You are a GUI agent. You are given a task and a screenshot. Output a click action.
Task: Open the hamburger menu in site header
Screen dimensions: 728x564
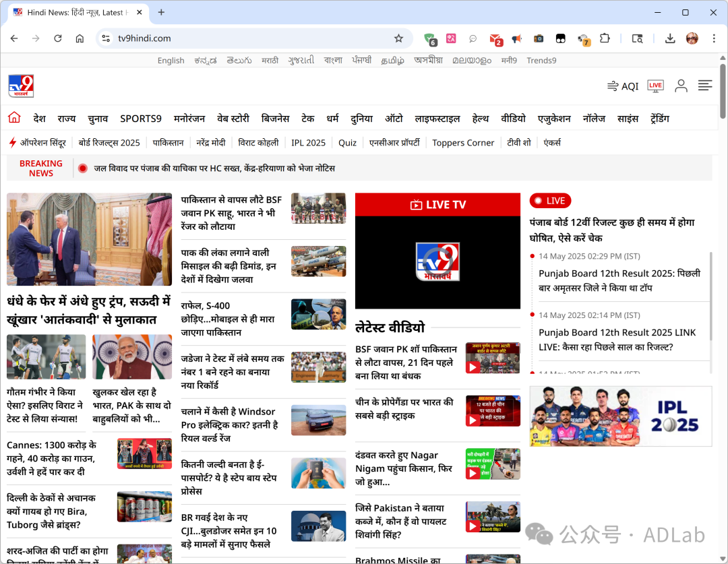pyautogui.click(x=705, y=86)
